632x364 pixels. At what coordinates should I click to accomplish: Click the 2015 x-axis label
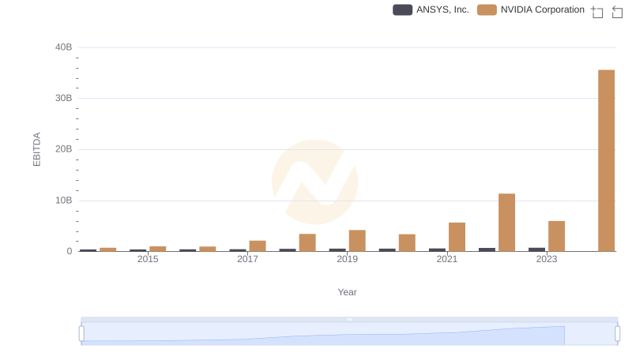pos(148,259)
